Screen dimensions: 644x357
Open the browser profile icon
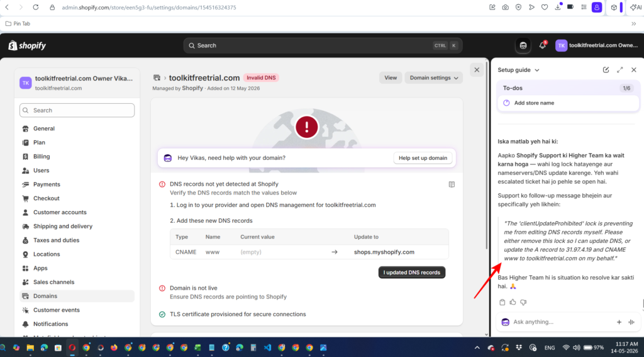click(x=597, y=7)
